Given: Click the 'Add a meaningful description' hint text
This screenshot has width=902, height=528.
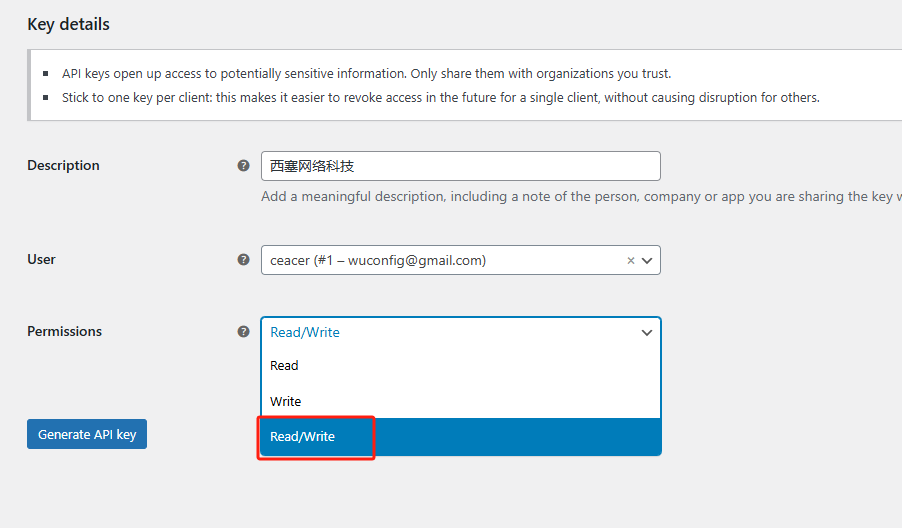Looking at the screenshot, I should (581, 197).
